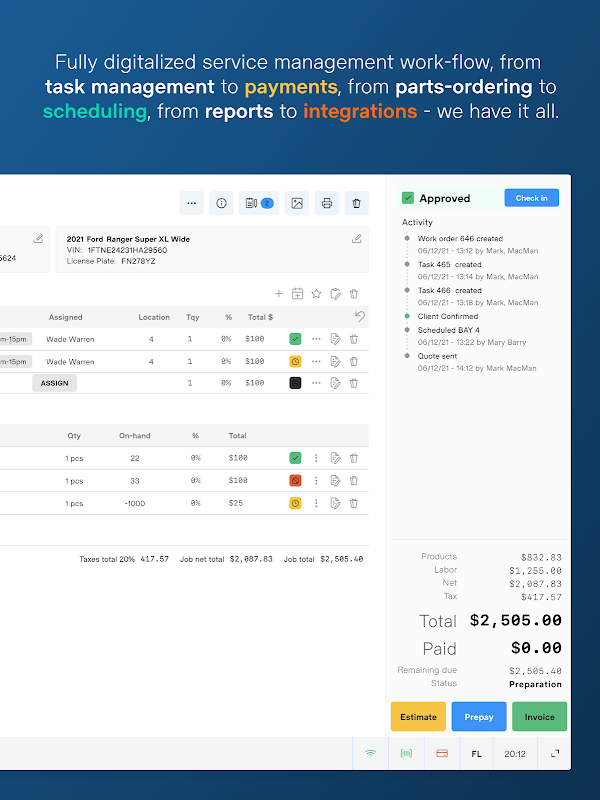Click the Assigned column header
The image size is (600, 800).
(65, 317)
